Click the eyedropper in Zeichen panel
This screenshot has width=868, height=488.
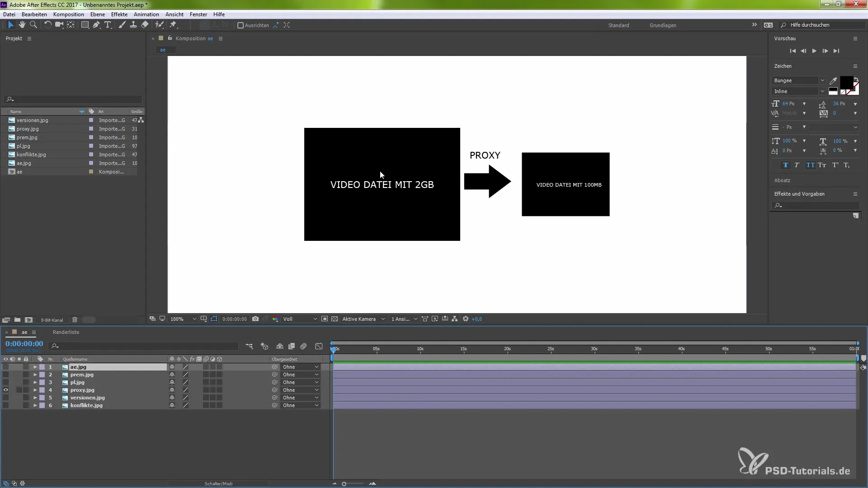click(833, 81)
